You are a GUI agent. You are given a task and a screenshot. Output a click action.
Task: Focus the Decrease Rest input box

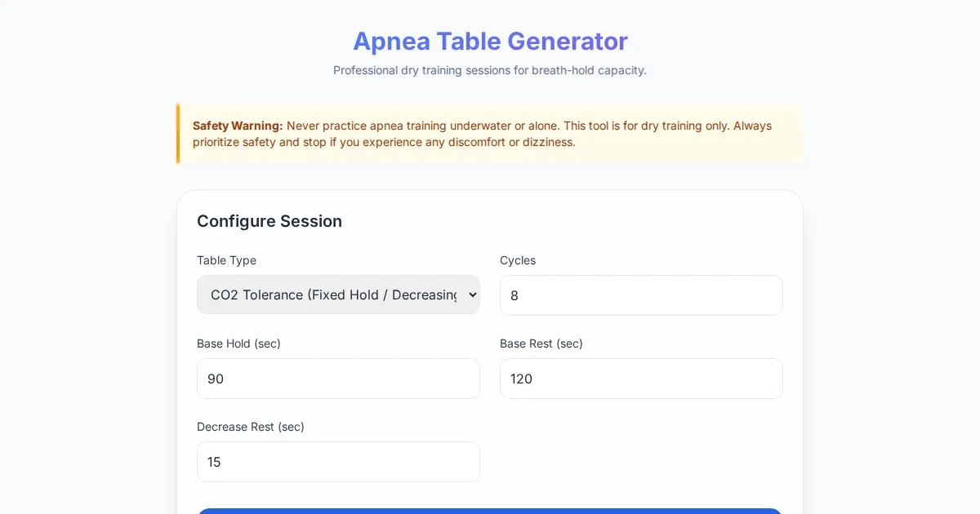point(338,462)
